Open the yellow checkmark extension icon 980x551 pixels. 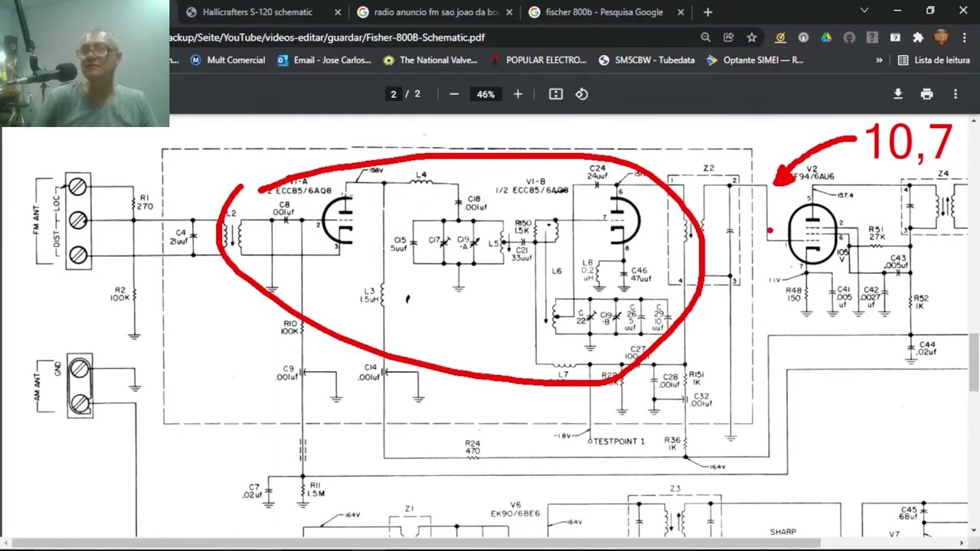(780, 37)
